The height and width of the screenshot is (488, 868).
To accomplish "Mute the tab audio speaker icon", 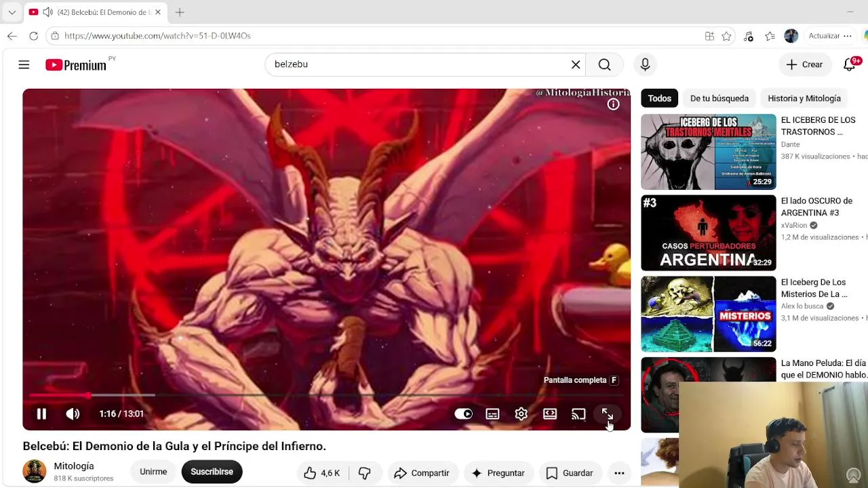I will [47, 12].
